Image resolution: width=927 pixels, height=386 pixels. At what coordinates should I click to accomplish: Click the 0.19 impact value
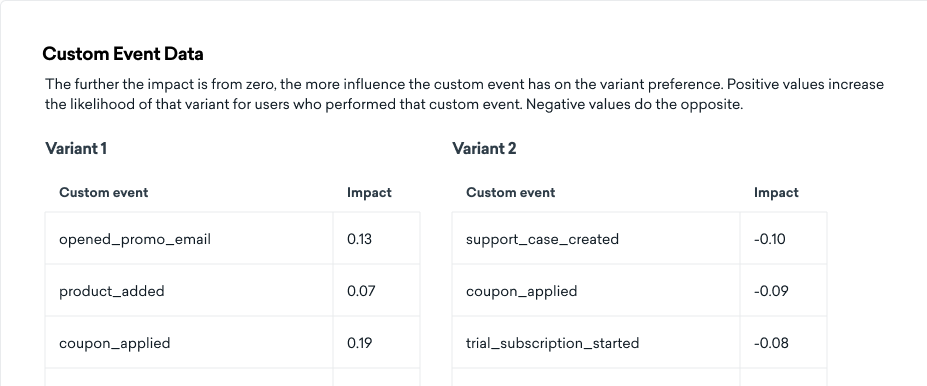pyautogui.click(x=359, y=343)
